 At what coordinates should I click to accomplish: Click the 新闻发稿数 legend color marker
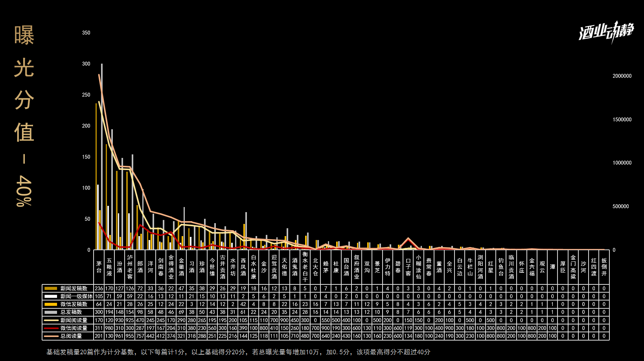(x=51, y=288)
